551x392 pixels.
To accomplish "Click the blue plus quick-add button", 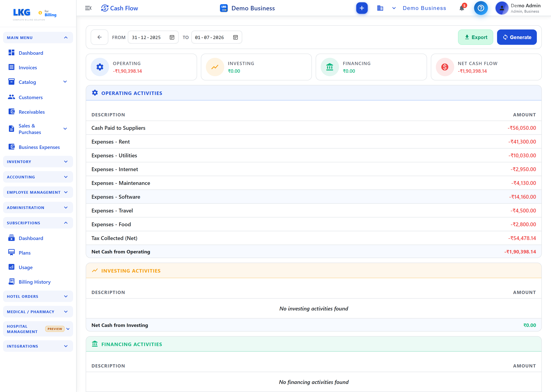I will pyautogui.click(x=362, y=8).
